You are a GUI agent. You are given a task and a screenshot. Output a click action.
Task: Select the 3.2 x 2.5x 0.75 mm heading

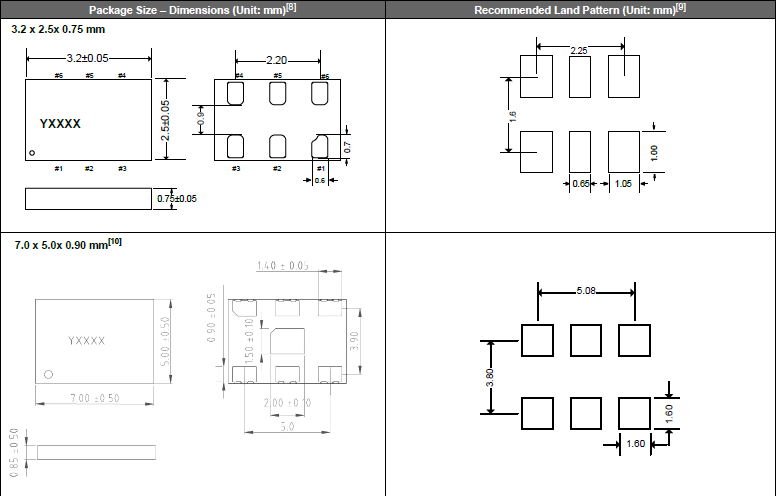pos(60,31)
